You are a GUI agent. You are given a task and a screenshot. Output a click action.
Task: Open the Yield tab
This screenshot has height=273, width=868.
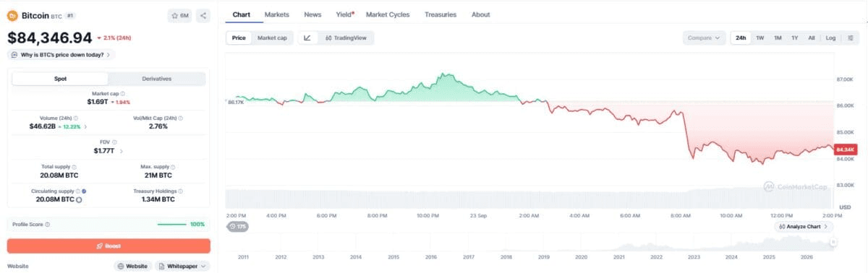coord(345,14)
